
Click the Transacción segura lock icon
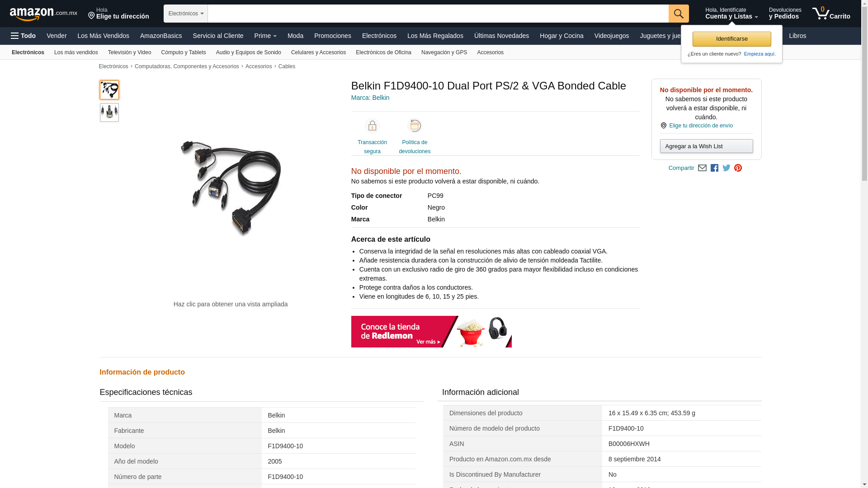tap(372, 126)
